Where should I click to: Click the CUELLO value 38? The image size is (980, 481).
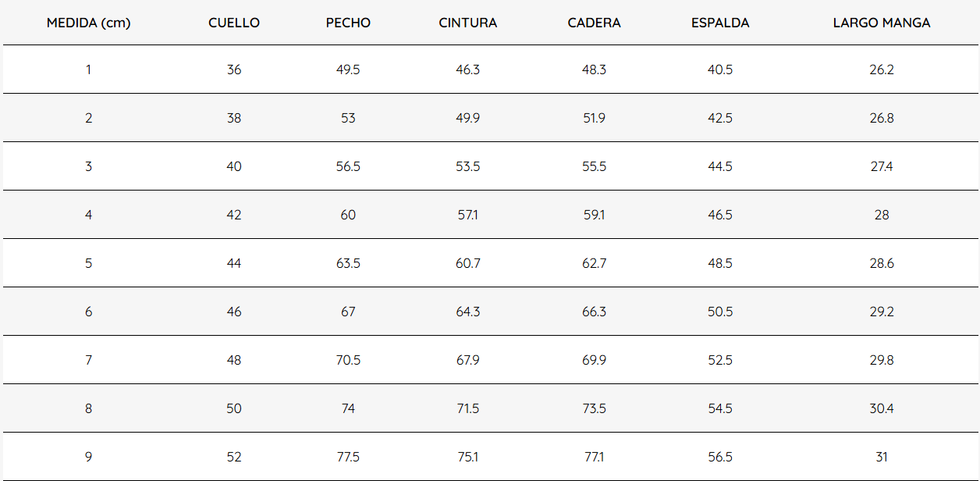234,118
